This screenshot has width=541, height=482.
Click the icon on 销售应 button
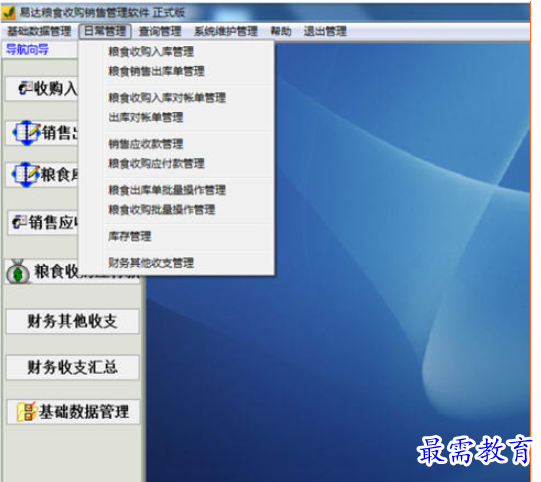[x=19, y=222]
